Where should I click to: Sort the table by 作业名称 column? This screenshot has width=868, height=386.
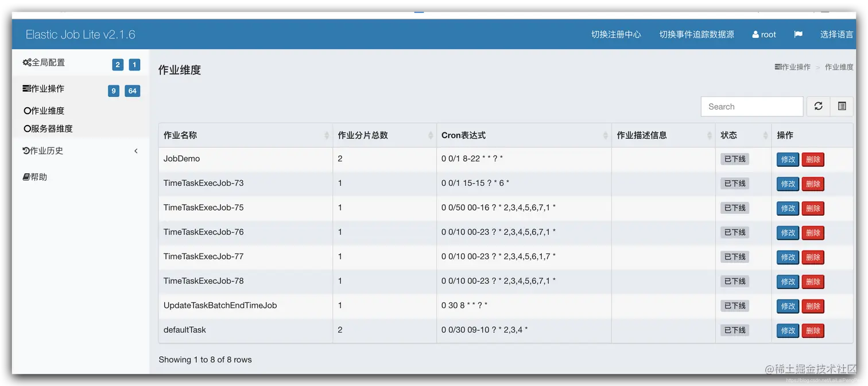point(246,135)
